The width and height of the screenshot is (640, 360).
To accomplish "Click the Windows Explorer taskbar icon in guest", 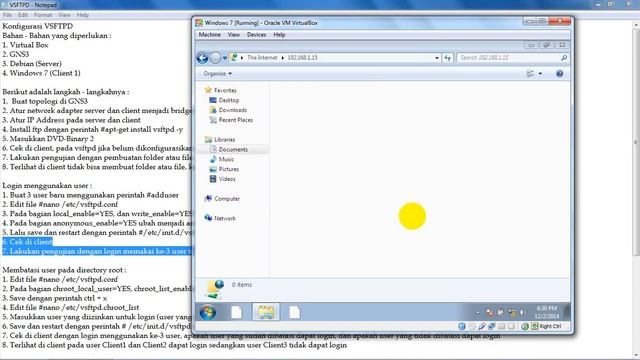I will click(x=266, y=313).
